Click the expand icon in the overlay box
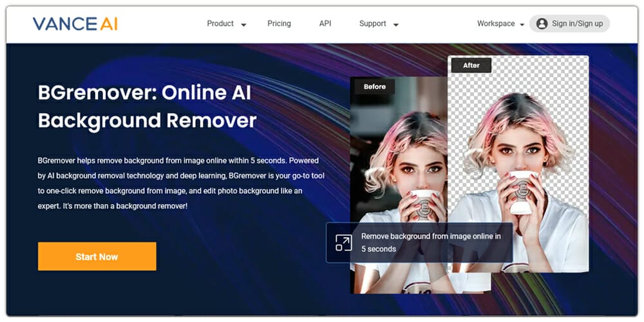Image resolution: width=644 pixels, height=322 pixels. pos(344,243)
